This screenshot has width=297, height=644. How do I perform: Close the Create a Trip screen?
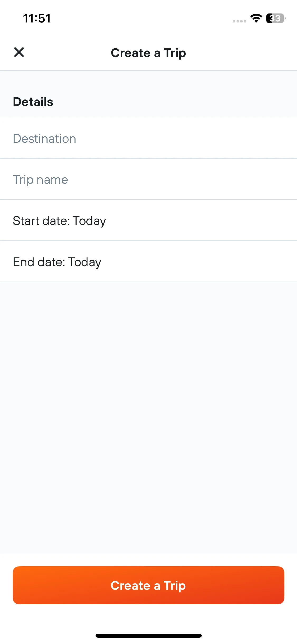point(19,52)
